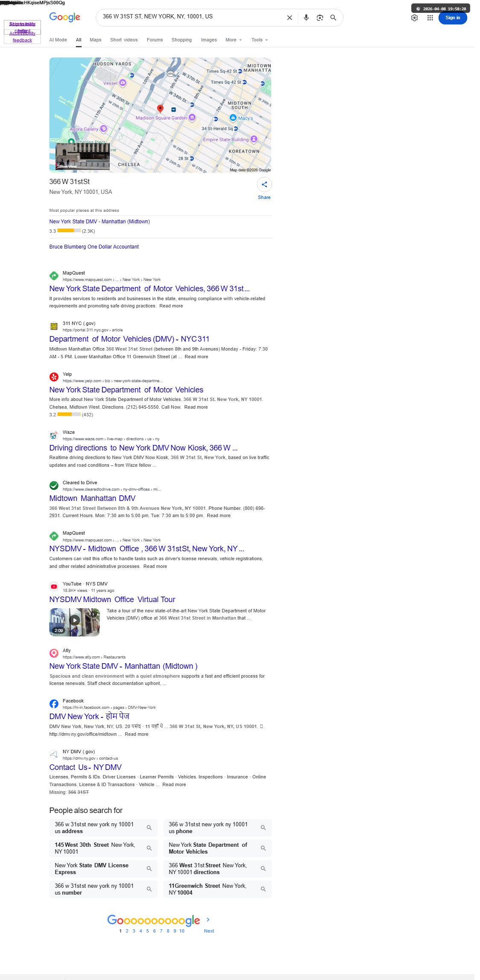This screenshot has height=980, width=480.
Task: Click the Next results page link
Action: pyautogui.click(x=209, y=931)
